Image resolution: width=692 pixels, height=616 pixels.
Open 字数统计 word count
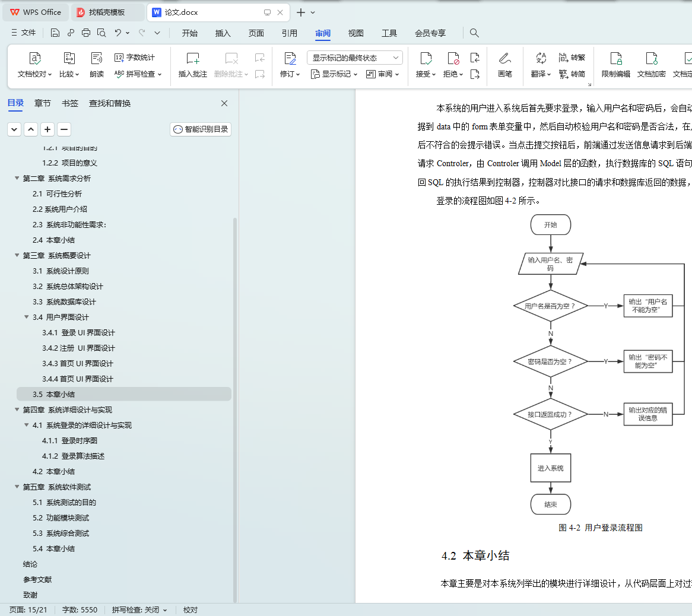135,58
